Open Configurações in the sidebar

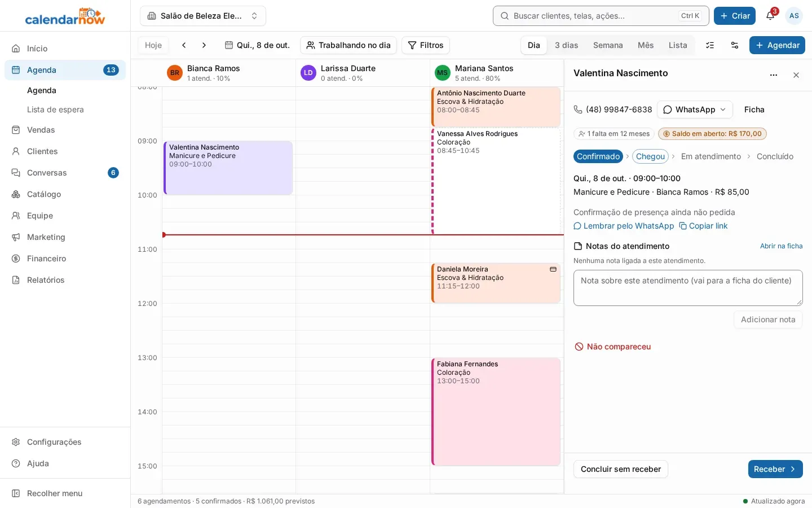pos(65,442)
